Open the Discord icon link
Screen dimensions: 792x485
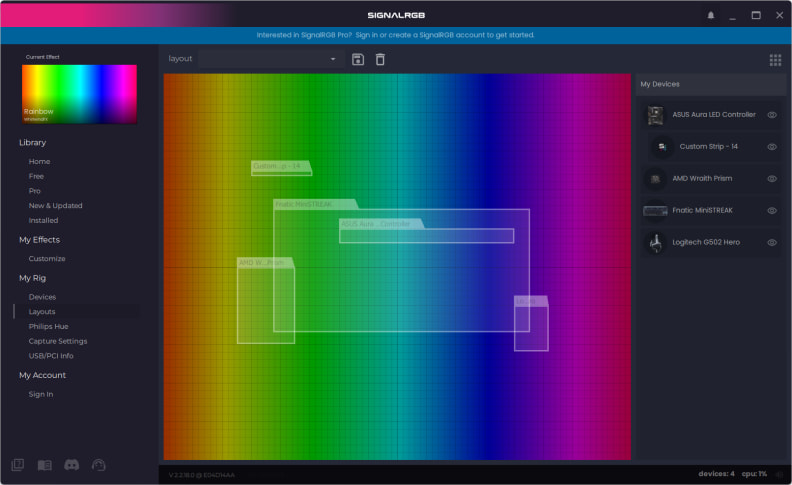(x=71, y=465)
